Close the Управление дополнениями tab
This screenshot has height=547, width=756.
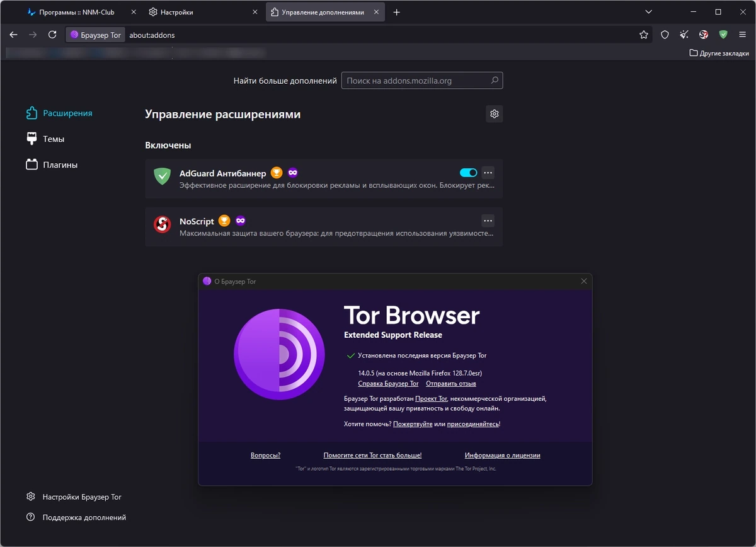click(377, 12)
